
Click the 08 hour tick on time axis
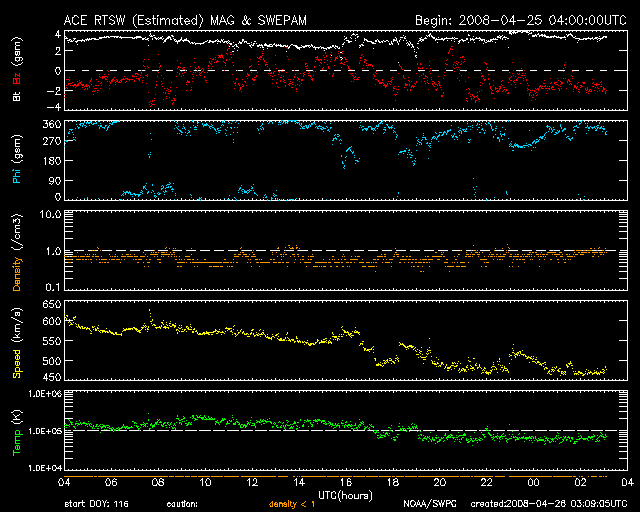(x=157, y=482)
